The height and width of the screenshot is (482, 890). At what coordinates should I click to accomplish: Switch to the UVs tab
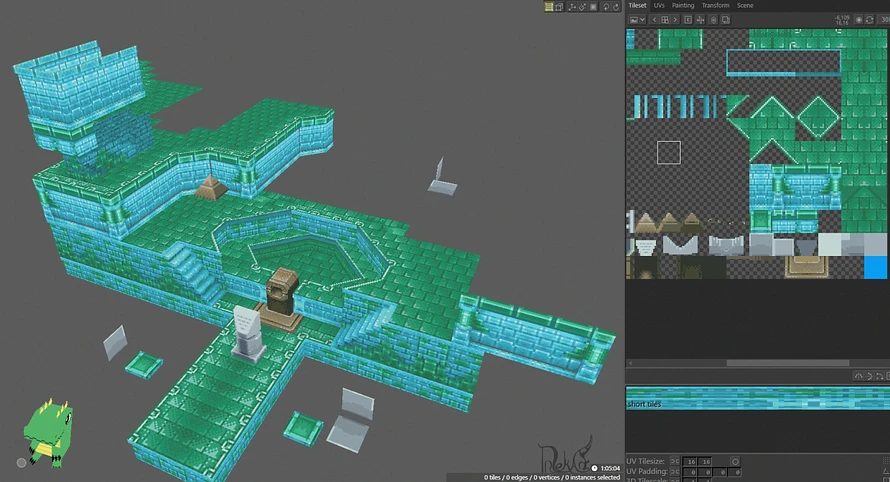click(x=659, y=6)
